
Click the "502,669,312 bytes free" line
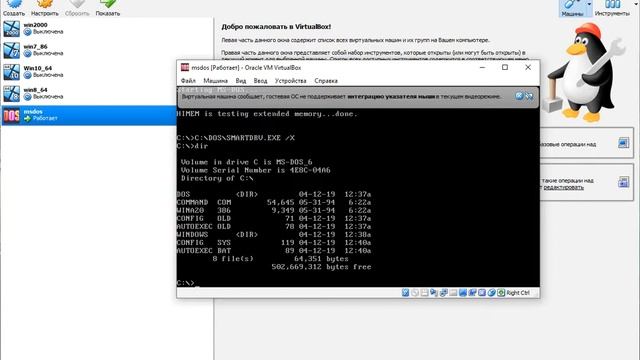321,267
